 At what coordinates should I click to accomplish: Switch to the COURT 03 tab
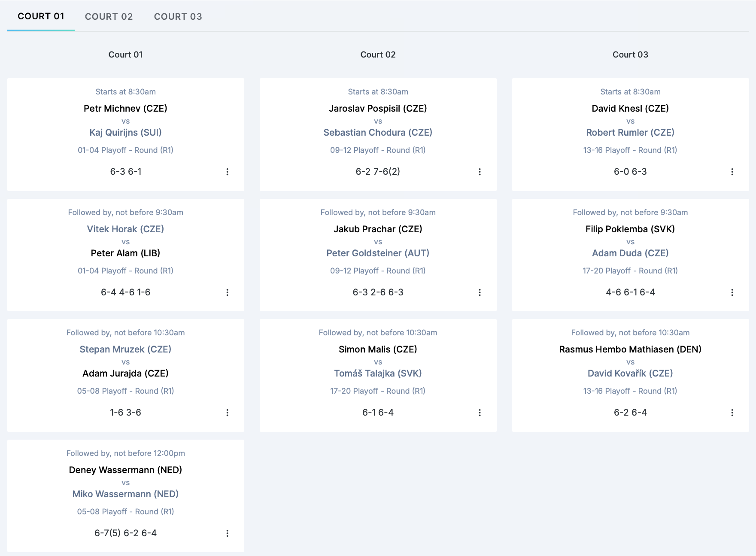(178, 17)
